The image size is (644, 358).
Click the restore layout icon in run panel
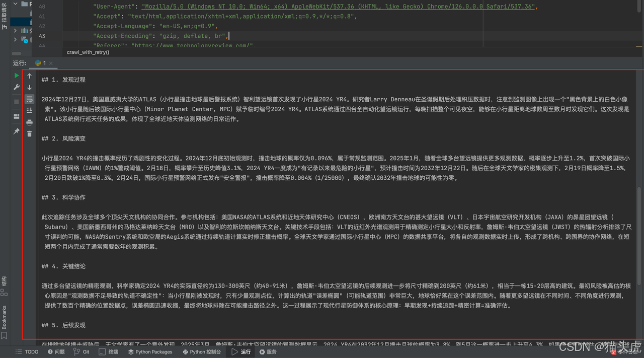point(17,116)
